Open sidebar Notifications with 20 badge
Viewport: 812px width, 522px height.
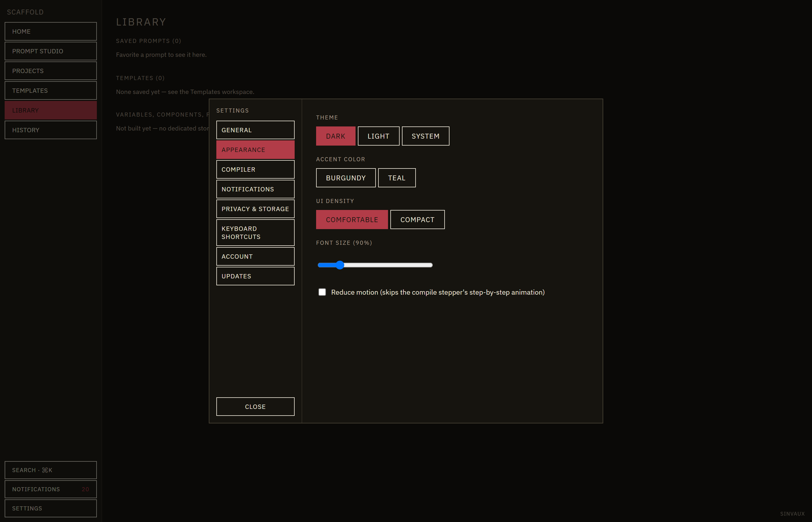(50, 489)
